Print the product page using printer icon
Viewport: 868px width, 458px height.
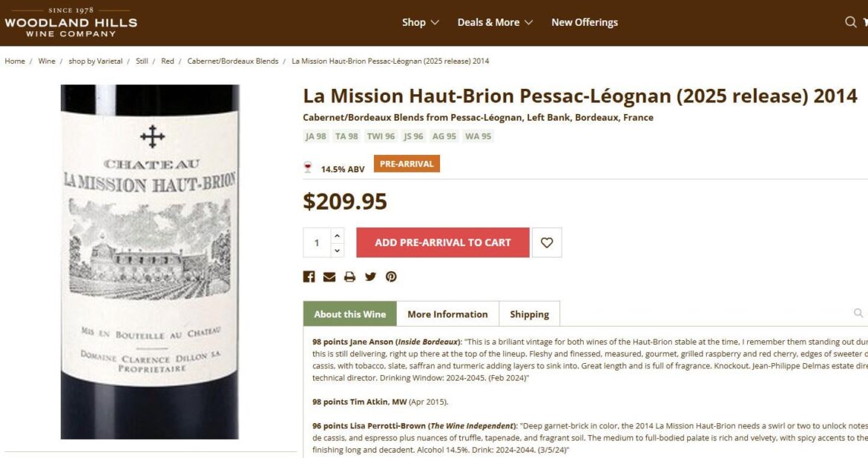(348, 276)
